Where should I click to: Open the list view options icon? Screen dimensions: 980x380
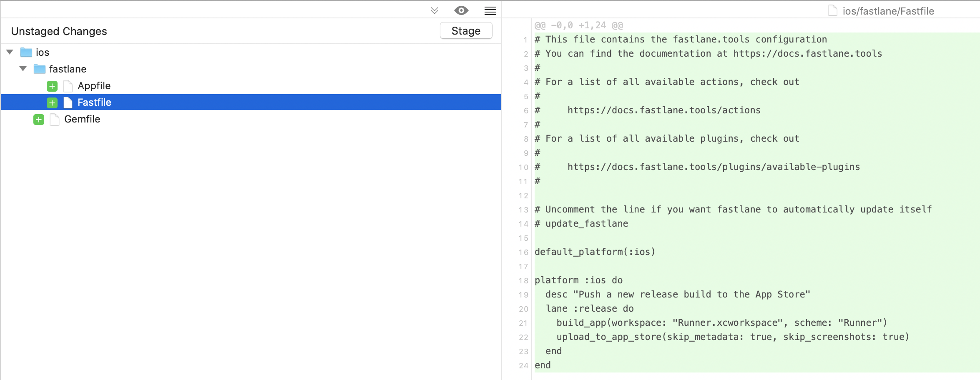point(490,11)
